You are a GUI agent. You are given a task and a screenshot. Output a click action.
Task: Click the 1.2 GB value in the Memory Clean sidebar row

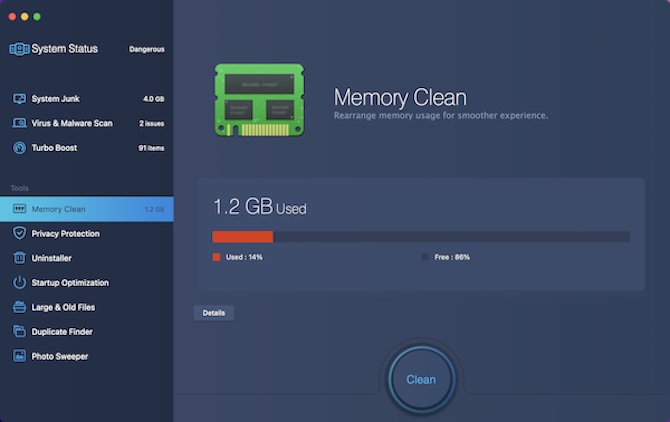pyautogui.click(x=154, y=209)
